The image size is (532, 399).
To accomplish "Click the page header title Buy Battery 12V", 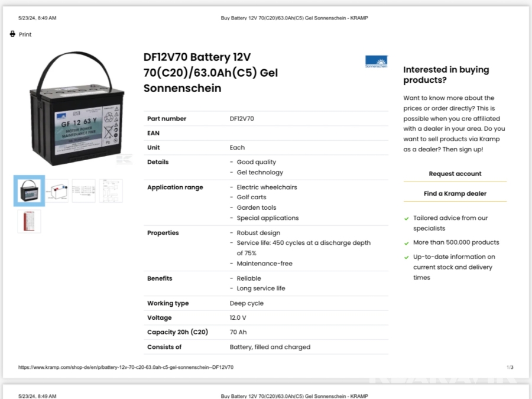I will (x=294, y=18).
